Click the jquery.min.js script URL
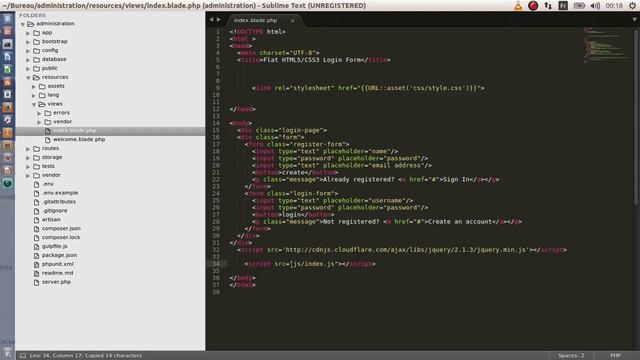This screenshot has height=360, width=640. coord(406,250)
